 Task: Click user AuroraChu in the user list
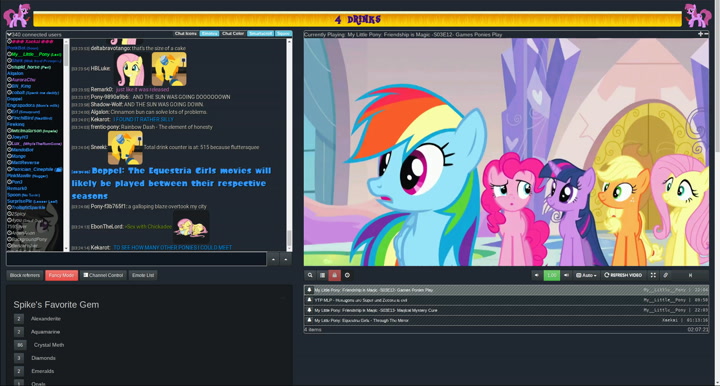(x=23, y=80)
